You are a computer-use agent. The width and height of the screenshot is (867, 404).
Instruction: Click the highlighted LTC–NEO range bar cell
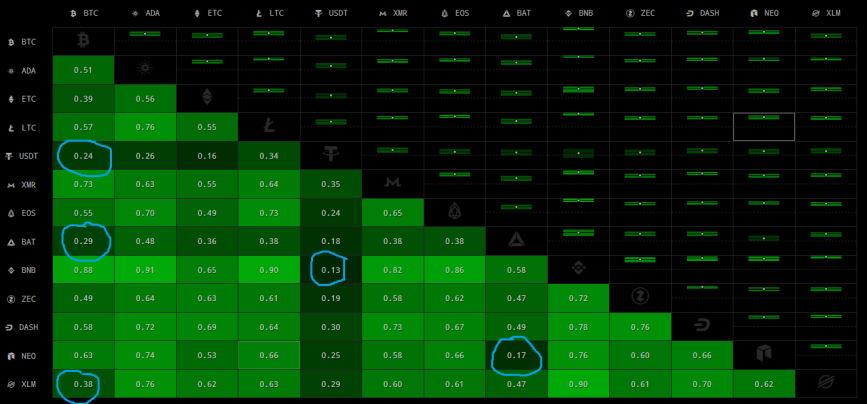764,127
